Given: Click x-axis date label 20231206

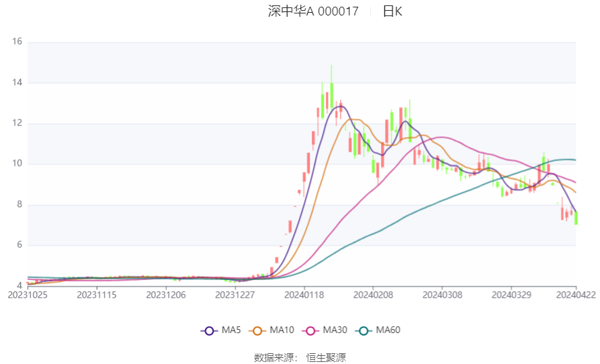Looking at the screenshot, I should (166, 295).
